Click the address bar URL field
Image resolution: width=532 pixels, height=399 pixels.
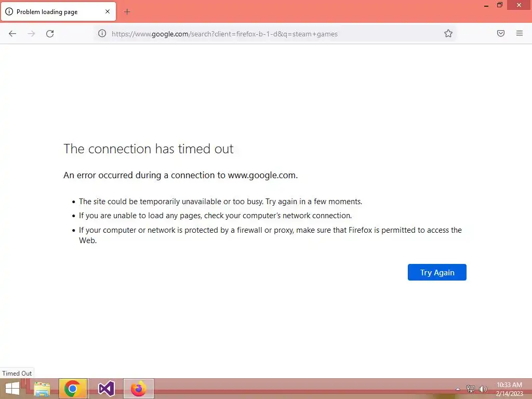(x=275, y=34)
